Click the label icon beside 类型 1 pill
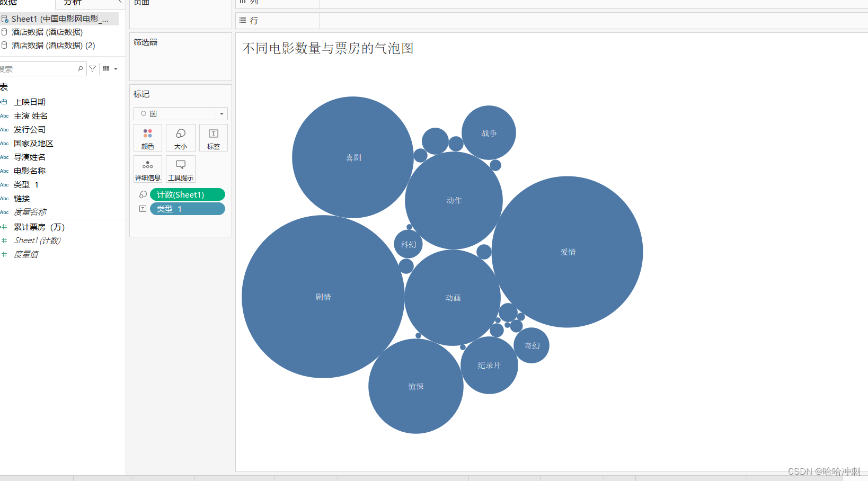868x481 pixels. pyautogui.click(x=143, y=209)
